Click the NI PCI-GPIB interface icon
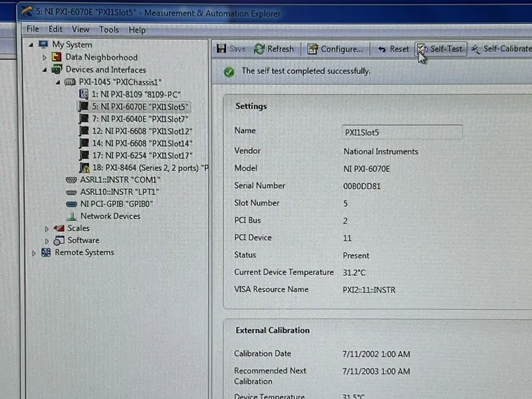 tap(71, 204)
